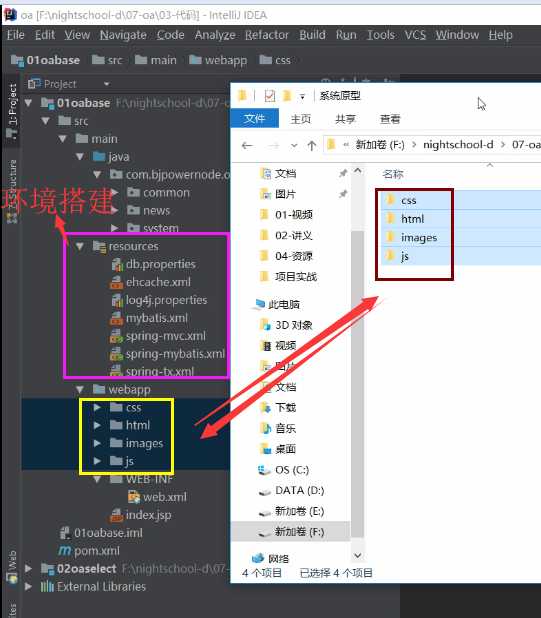Open 查看 tab in Explorer ribbon
Screen dimensions: 541x618
(390, 119)
